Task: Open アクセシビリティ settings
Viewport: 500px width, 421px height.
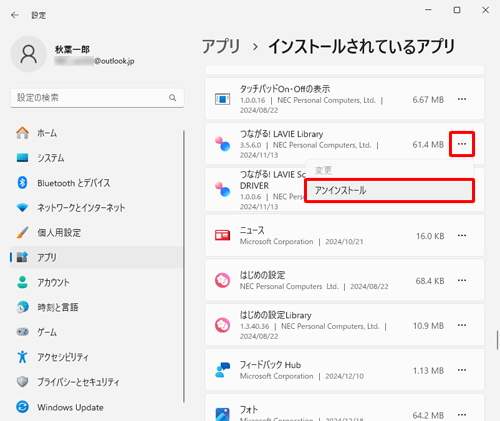Action: (97, 357)
